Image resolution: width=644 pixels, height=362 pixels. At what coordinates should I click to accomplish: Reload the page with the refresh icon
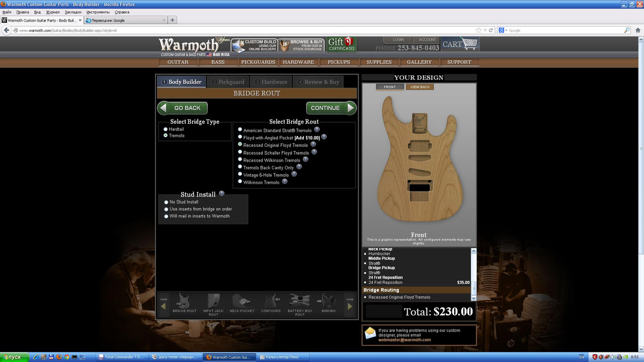[x=491, y=30]
